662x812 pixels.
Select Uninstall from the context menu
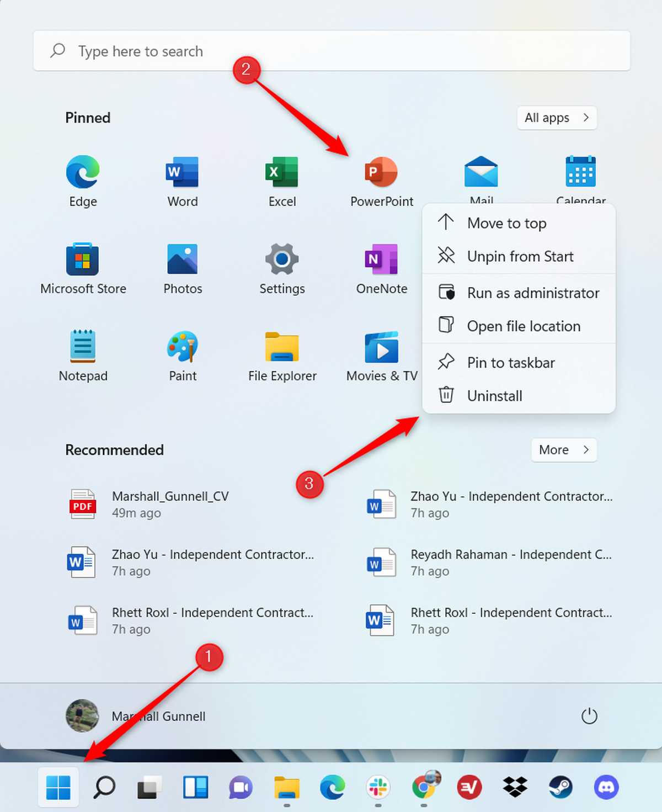[x=494, y=395]
